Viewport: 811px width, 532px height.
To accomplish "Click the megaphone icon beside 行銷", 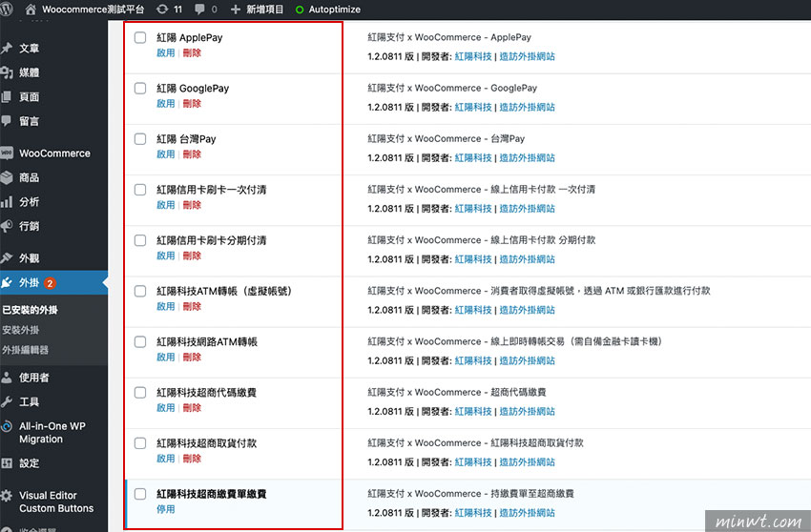I will coord(7,226).
